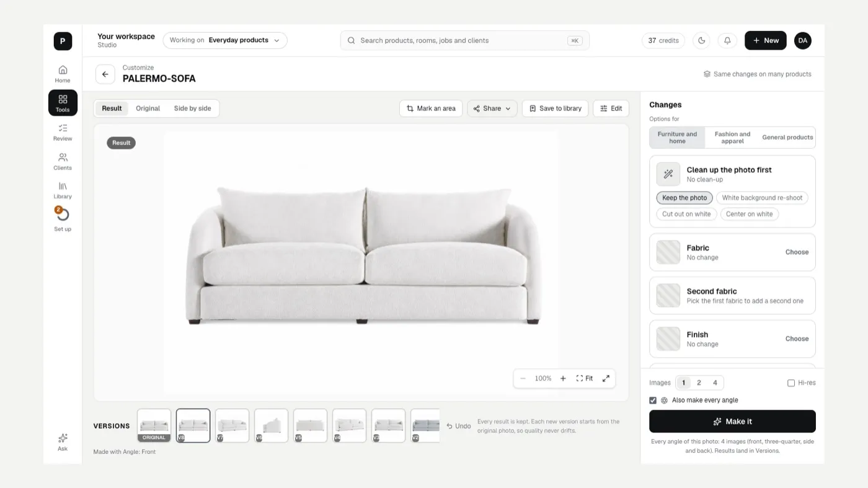The width and height of the screenshot is (868, 488).
Task: Click Mark an area button
Action: [431, 109]
